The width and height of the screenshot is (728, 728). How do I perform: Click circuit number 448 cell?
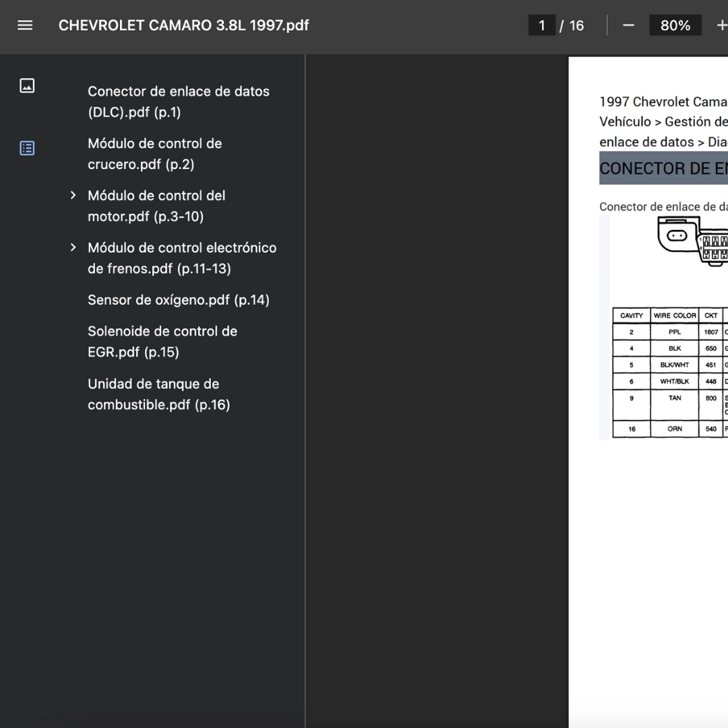tap(711, 382)
